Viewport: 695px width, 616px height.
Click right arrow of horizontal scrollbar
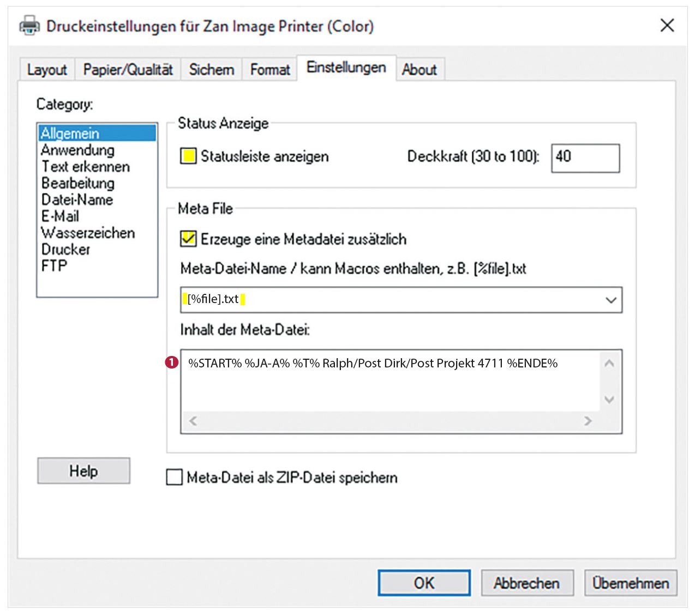588,421
